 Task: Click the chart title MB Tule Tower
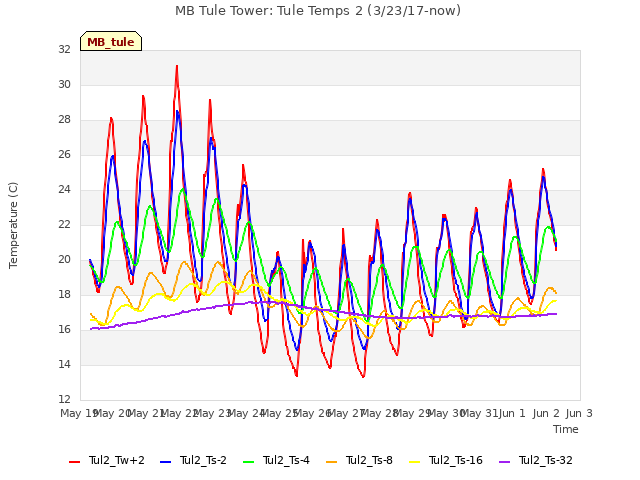click(x=318, y=11)
